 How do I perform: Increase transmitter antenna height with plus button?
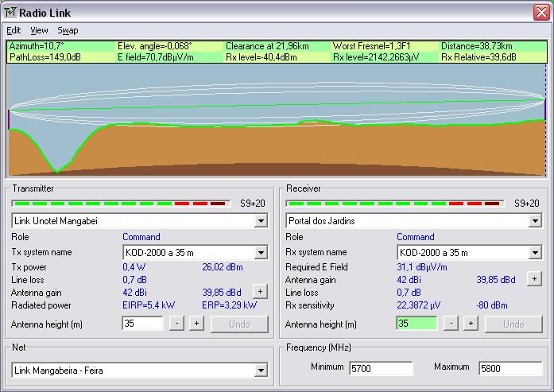(196, 324)
